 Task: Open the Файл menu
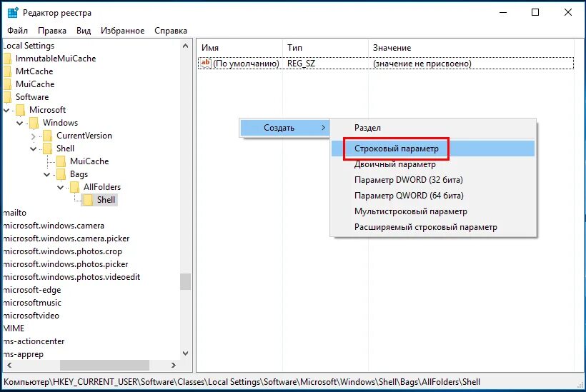tap(18, 31)
